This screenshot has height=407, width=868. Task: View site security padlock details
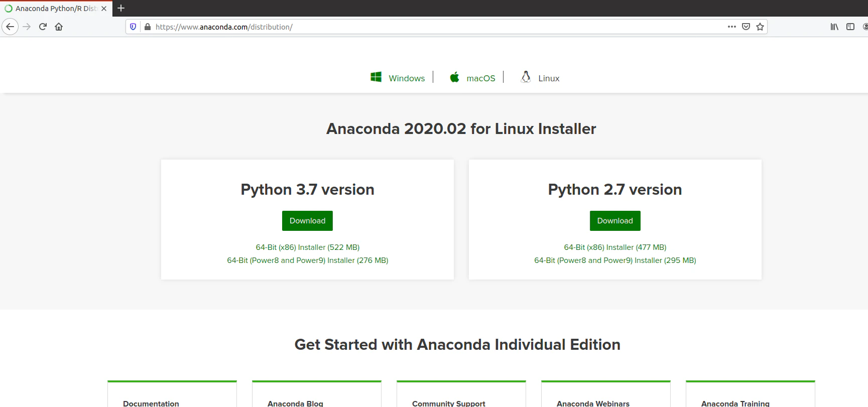pyautogui.click(x=147, y=27)
